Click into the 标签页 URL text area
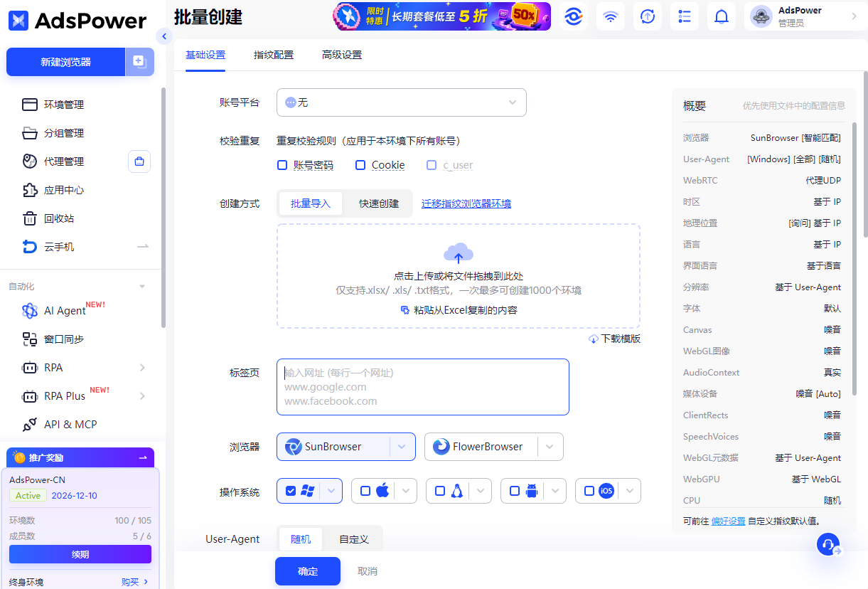Image resolution: width=868 pixels, height=589 pixels. coord(423,387)
